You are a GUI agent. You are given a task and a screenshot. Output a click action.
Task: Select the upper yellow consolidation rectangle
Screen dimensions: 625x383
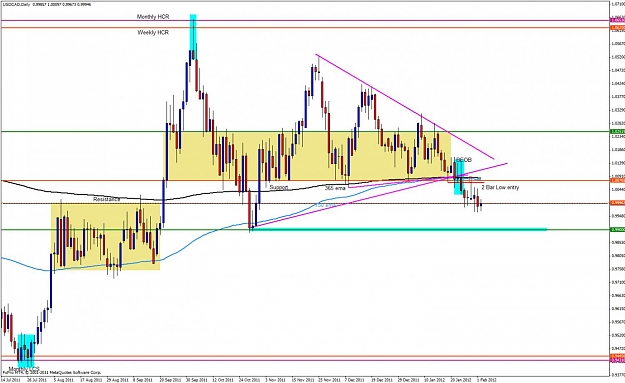308,156
